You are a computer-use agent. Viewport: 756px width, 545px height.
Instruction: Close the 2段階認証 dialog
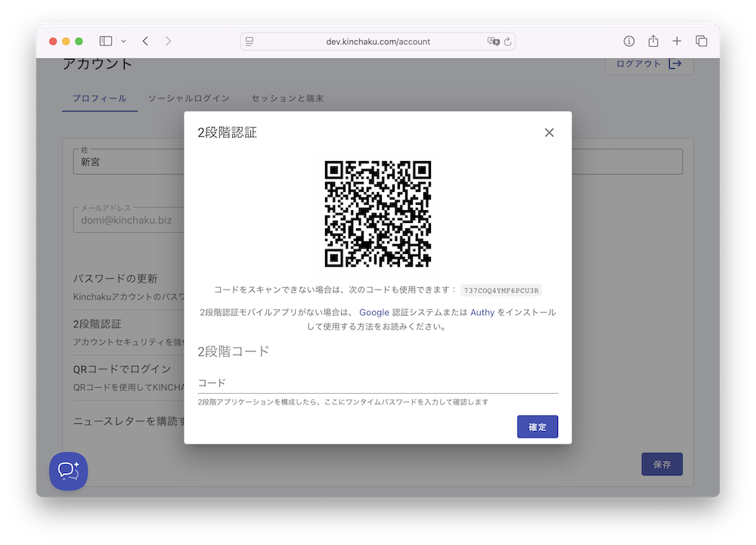(x=549, y=132)
